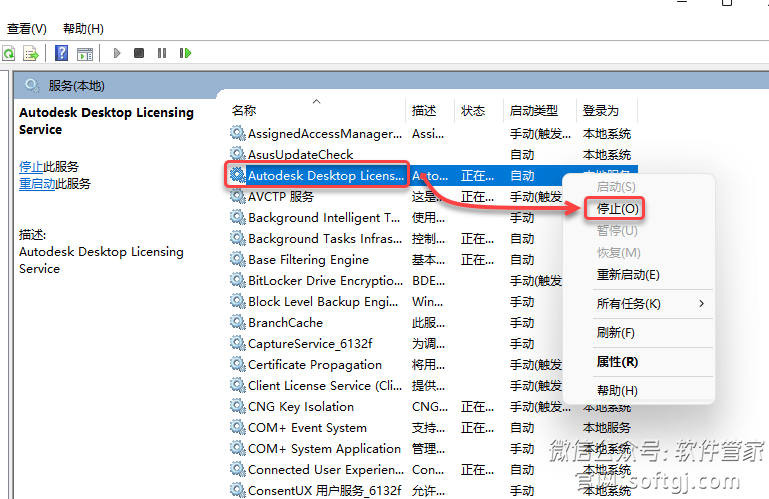Sort the list by the 名称 column header

pos(244,110)
